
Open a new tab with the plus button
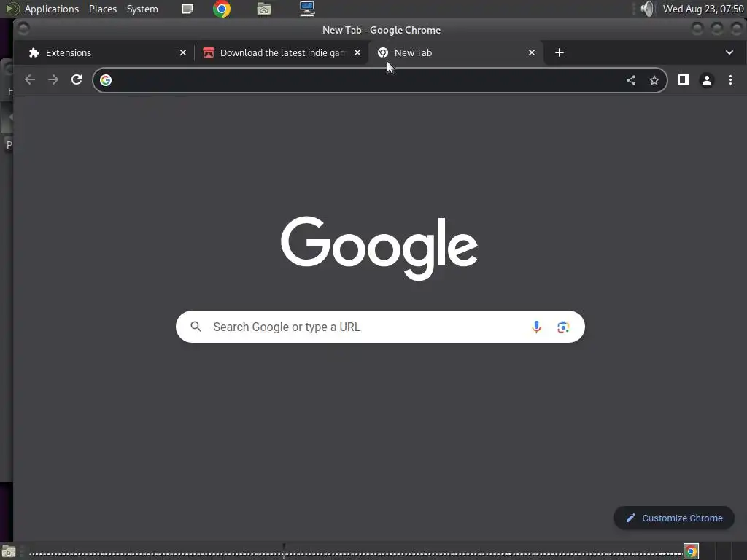560,52
